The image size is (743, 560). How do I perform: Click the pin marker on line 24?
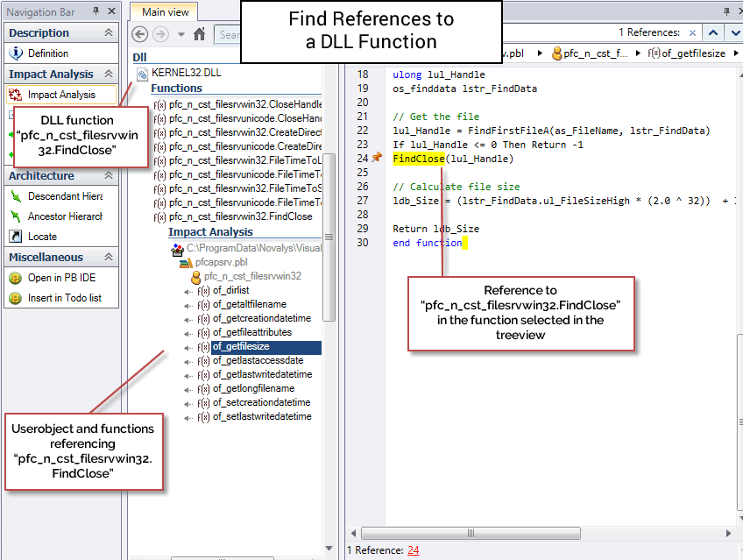tap(377, 159)
